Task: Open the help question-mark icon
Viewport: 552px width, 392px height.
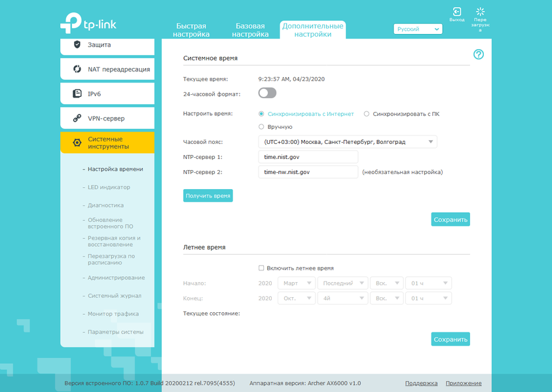Action: pos(479,54)
